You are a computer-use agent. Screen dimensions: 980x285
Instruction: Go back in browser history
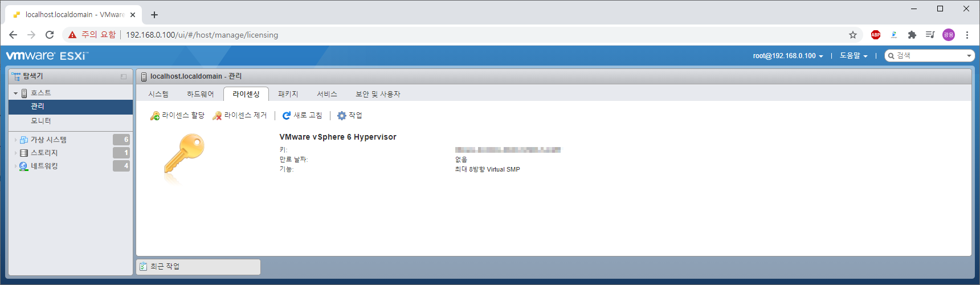(13, 35)
